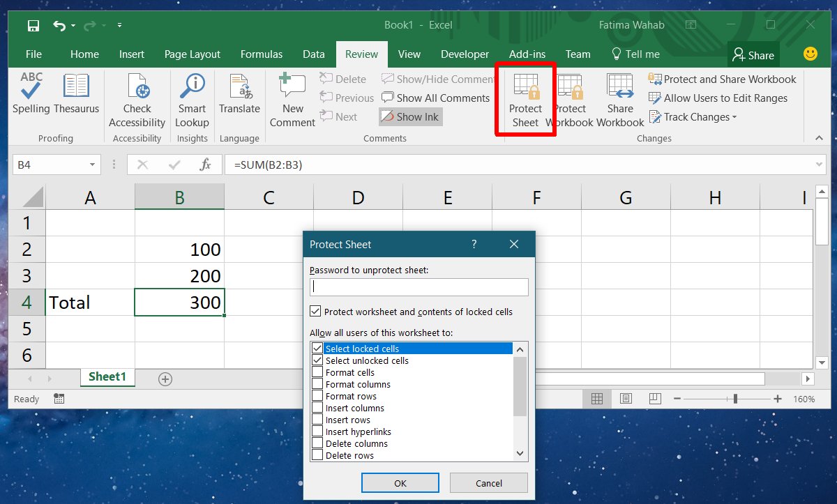Expand the formula bar
837x504 pixels.
[x=819, y=165]
